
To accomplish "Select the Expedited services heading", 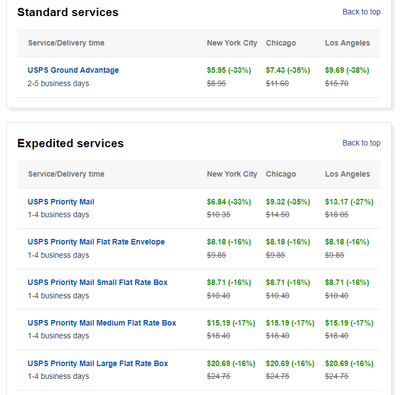I will click(x=70, y=143).
